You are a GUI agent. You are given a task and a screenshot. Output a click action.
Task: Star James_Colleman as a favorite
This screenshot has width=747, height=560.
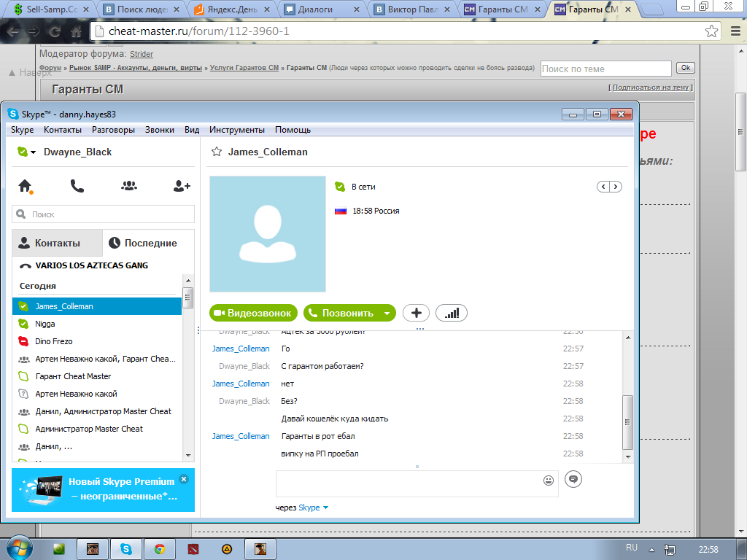pos(217,152)
